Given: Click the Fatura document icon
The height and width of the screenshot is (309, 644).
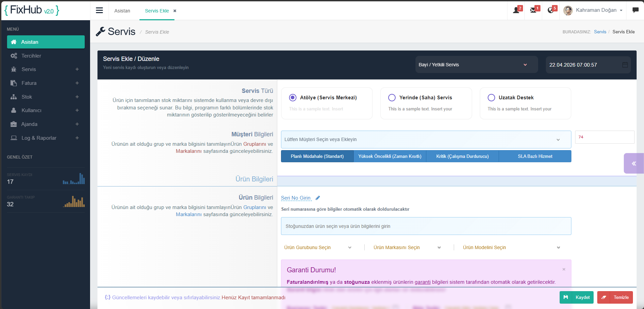Looking at the screenshot, I should [14, 83].
